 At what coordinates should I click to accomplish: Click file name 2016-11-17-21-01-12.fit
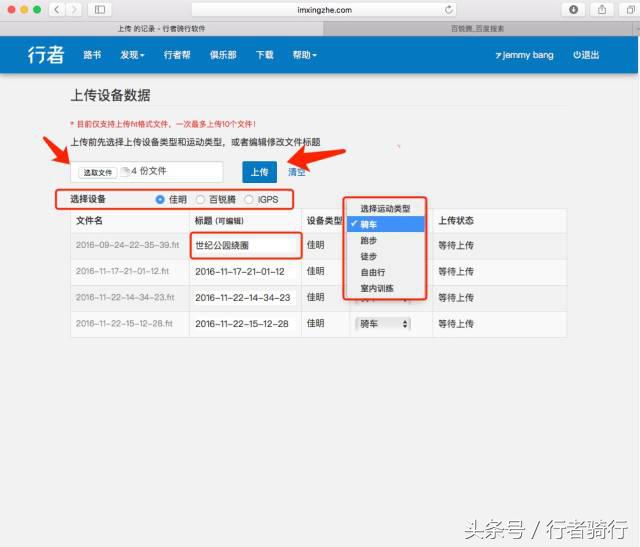pyautogui.click(x=122, y=271)
